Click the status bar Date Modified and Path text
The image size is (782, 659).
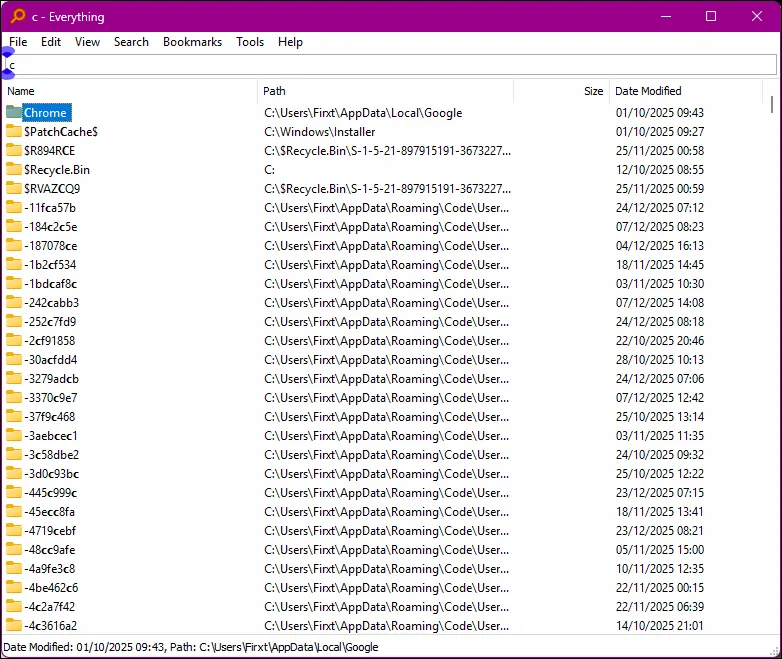pos(191,647)
